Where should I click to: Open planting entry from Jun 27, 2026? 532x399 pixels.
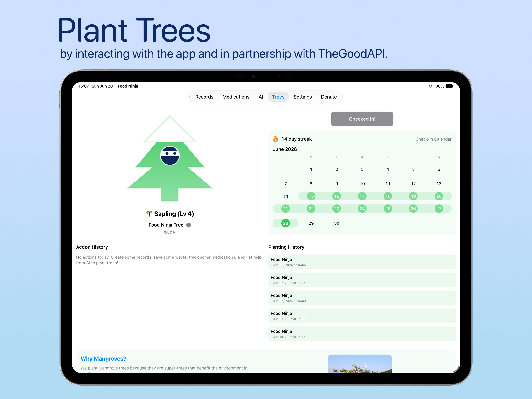coord(362,280)
